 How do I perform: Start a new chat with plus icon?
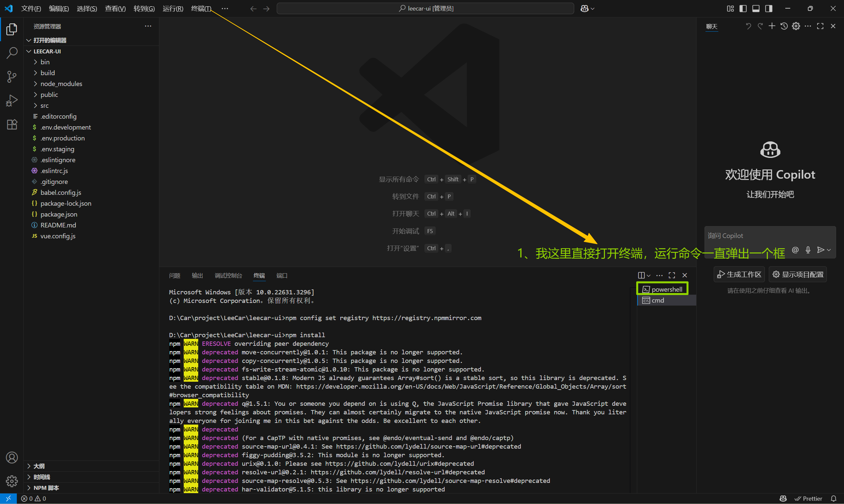[772, 26]
